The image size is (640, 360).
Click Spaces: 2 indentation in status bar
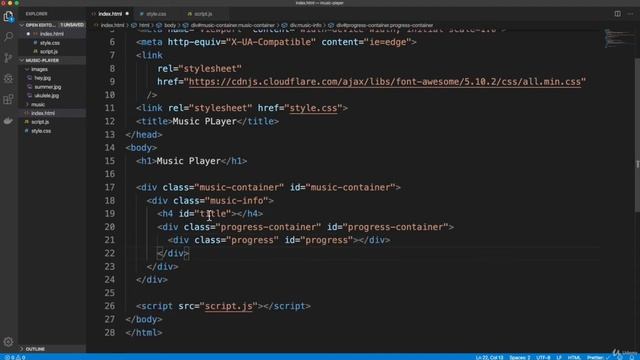(x=520, y=357)
